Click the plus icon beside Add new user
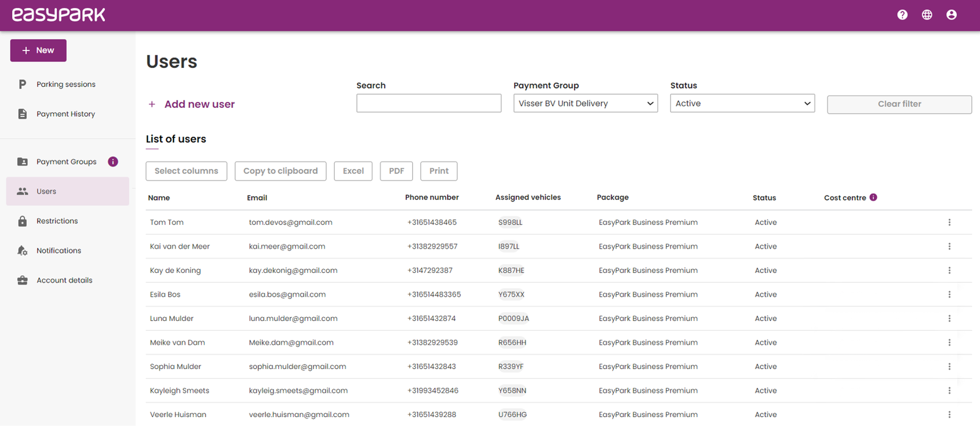980x428 pixels. 152,104
